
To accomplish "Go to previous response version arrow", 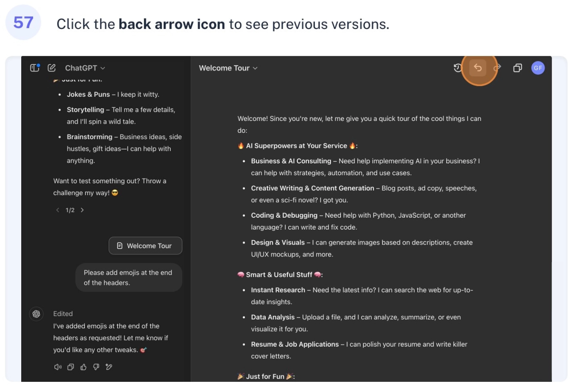I will pyautogui.click(x=58, y=210).
